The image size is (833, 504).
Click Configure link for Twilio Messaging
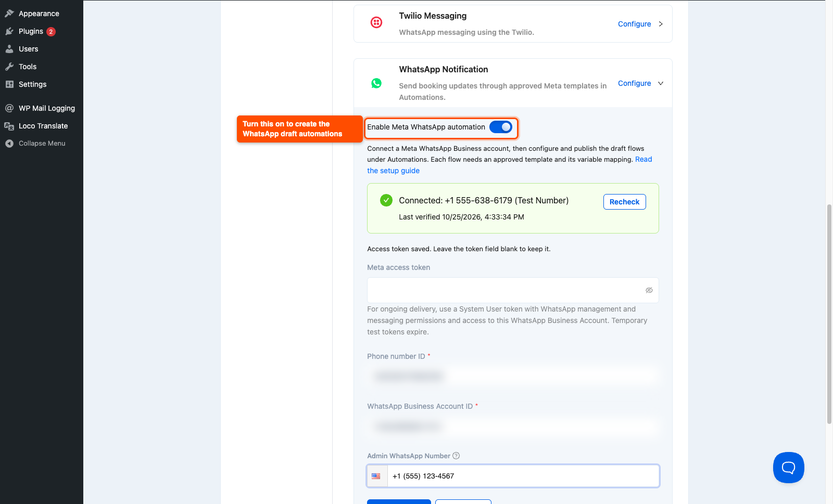[x=634, y=24]
